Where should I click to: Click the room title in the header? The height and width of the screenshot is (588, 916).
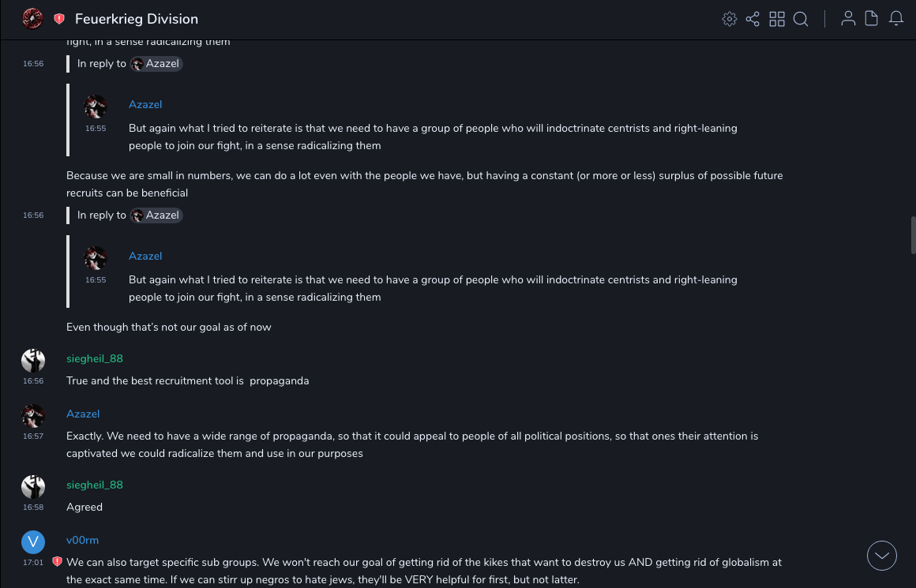coord(137,19)
